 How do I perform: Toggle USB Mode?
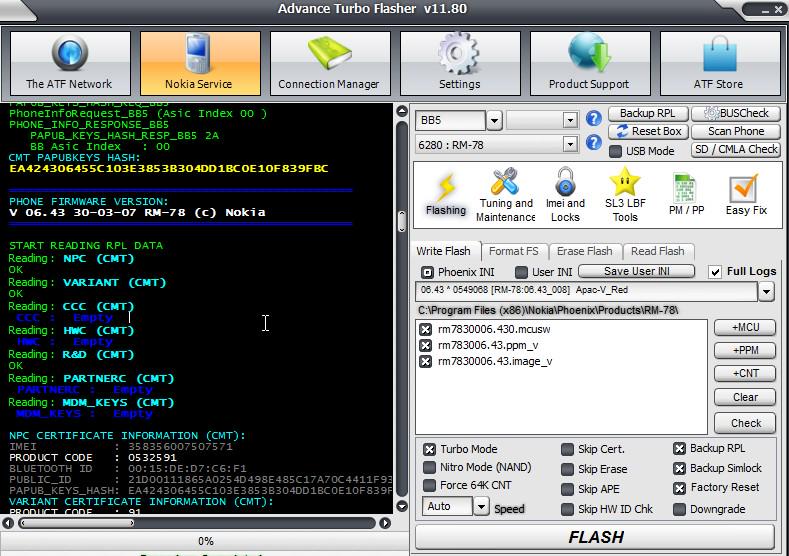[x=615, y=151]
